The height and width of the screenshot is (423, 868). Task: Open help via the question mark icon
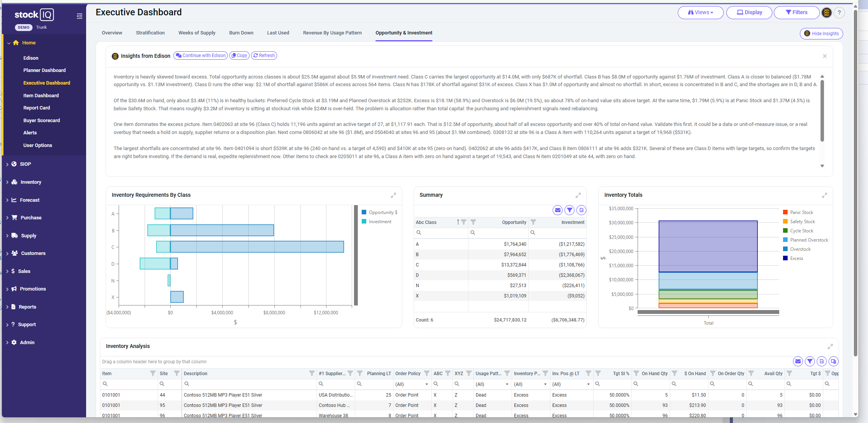click(839, 13)
